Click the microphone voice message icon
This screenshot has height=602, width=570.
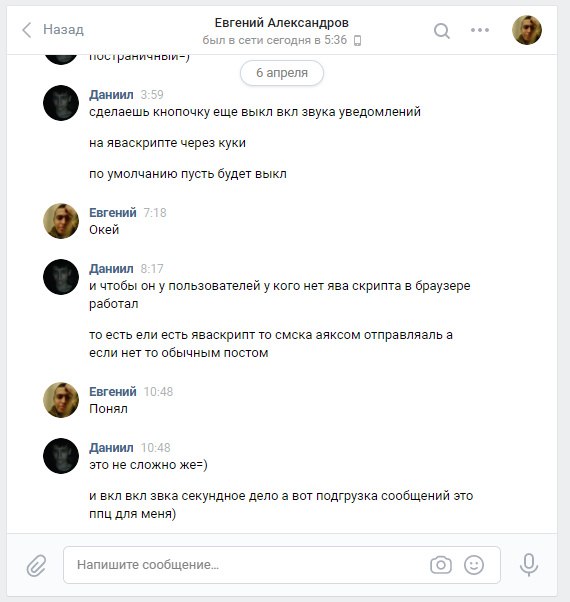(529, 564)
